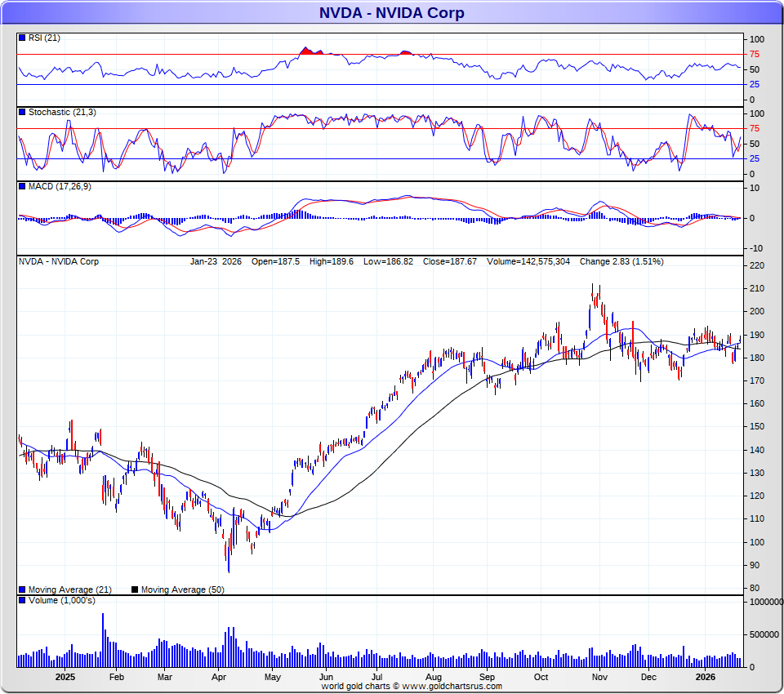Click the 210 price axis label
784x694 pixels.
click(x=757, y=288)
